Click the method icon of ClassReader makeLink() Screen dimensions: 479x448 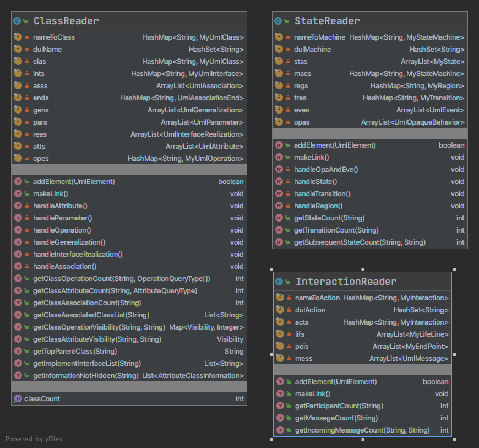pos(18,193)
